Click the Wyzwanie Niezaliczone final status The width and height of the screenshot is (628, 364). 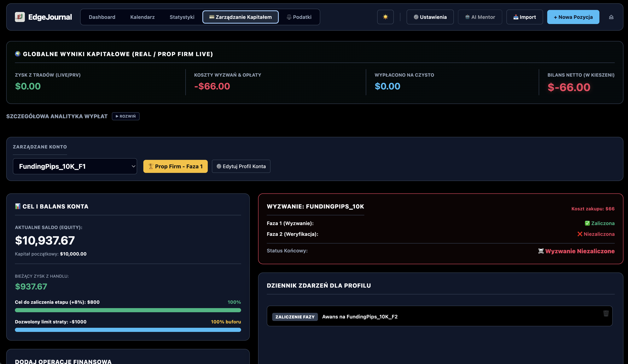click(576, 251)
